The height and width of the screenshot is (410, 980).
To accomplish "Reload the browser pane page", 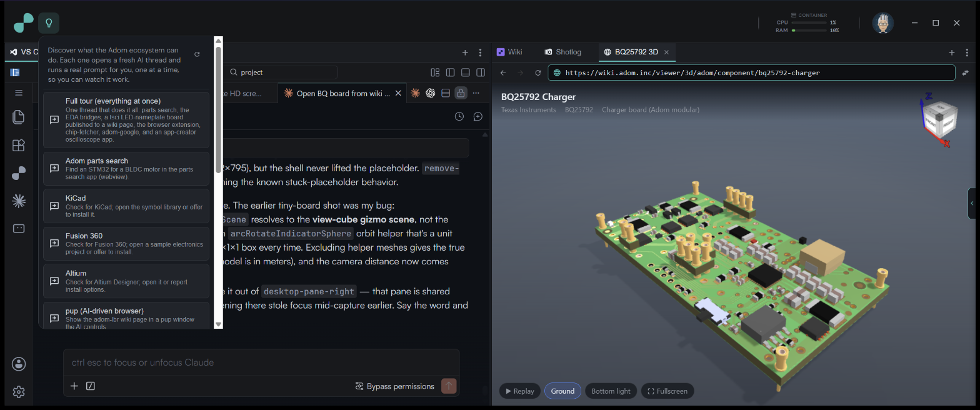I will 537,72.
